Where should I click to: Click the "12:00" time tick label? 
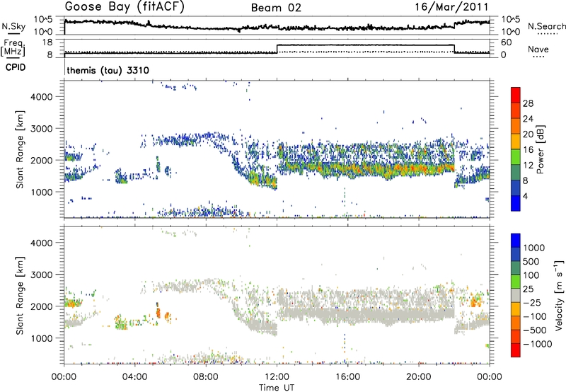pyautogui.click(x=277, y=377)
